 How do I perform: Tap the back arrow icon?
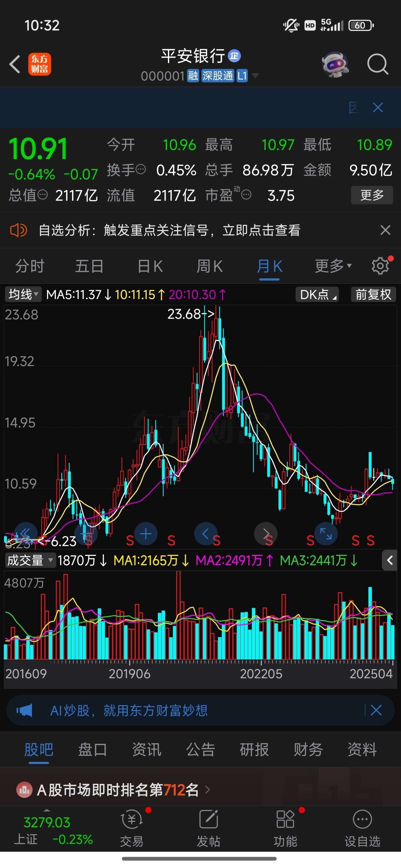pos(14,64)
